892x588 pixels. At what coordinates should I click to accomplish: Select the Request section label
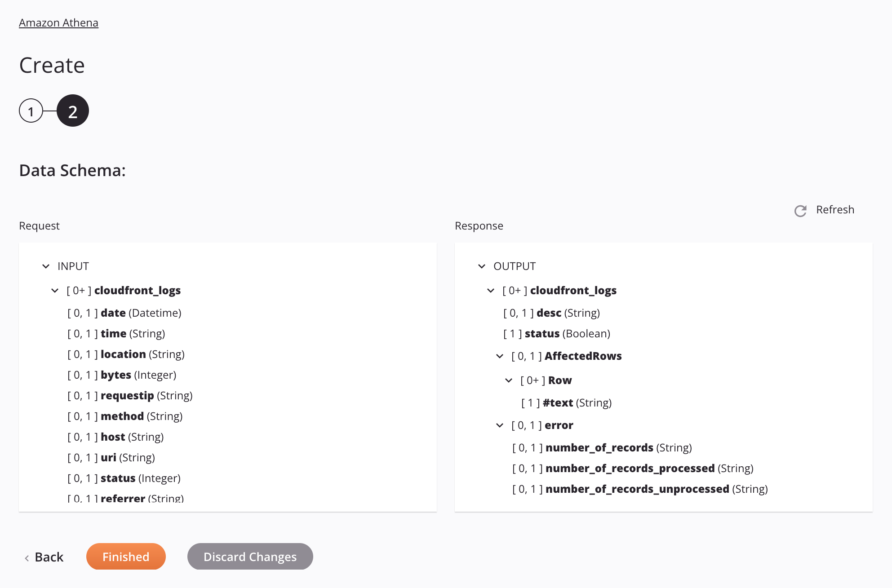[40, 225]
